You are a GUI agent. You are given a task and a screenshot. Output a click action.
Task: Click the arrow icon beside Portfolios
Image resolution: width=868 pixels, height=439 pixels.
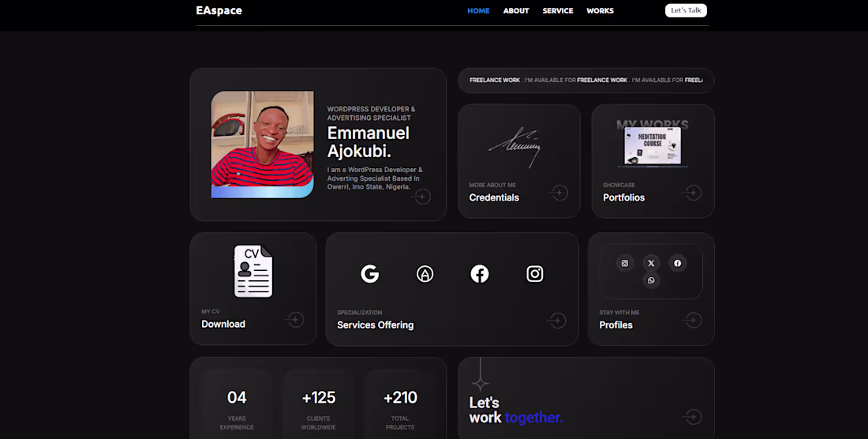click(693, 193)
